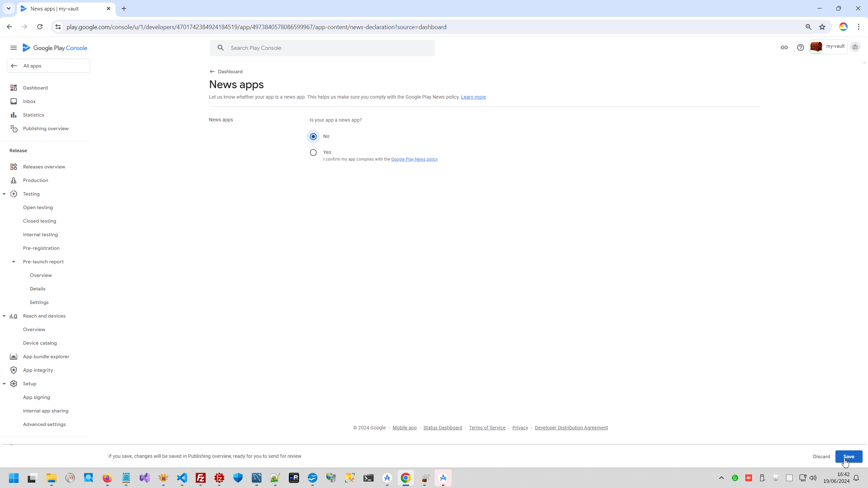Click the App integrity shield icon
The width and height of the screenshot is (868, 488).
tap(14, 370)
